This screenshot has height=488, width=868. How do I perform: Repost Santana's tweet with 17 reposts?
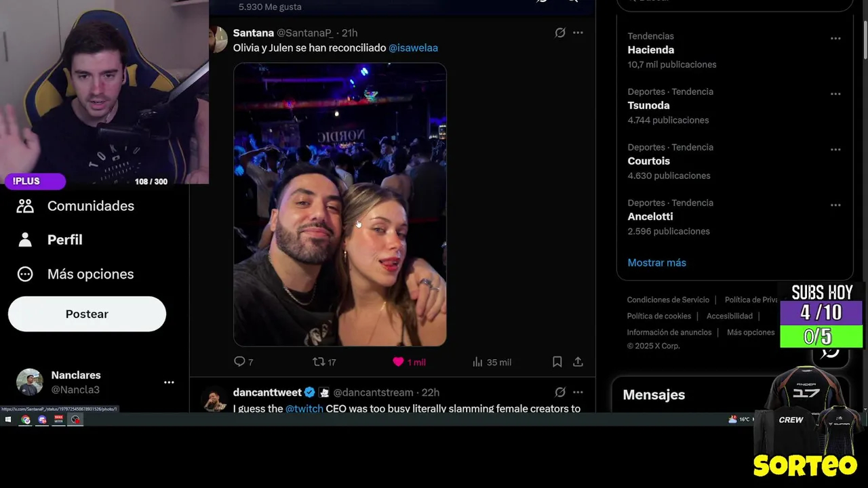[x=323, y=362]
